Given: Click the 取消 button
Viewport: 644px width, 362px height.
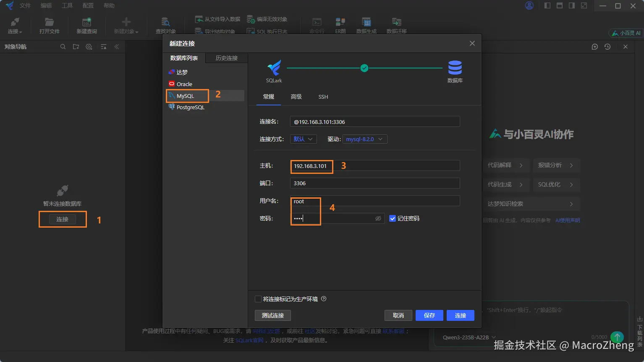Looking at the screenshot, I should 398,315.
